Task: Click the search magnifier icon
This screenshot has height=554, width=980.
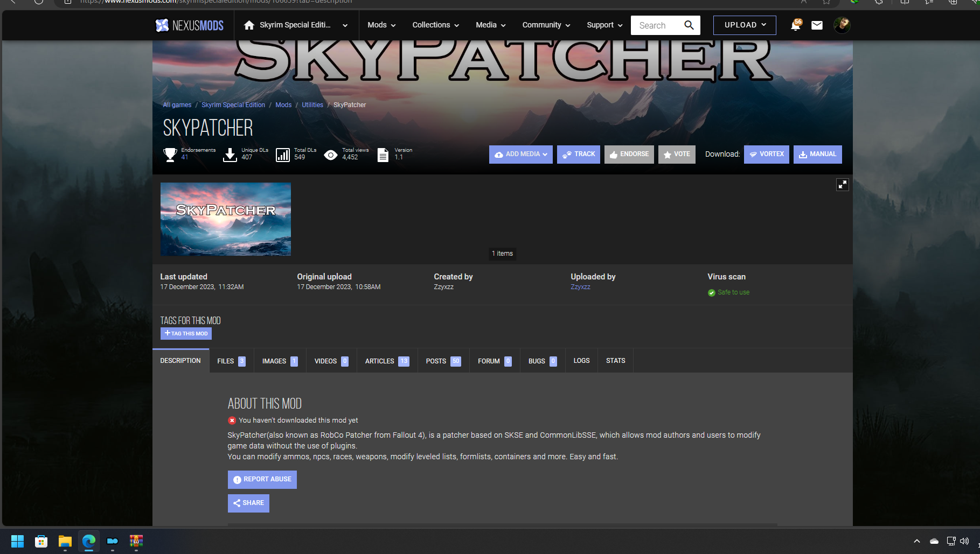Action: 689,25
